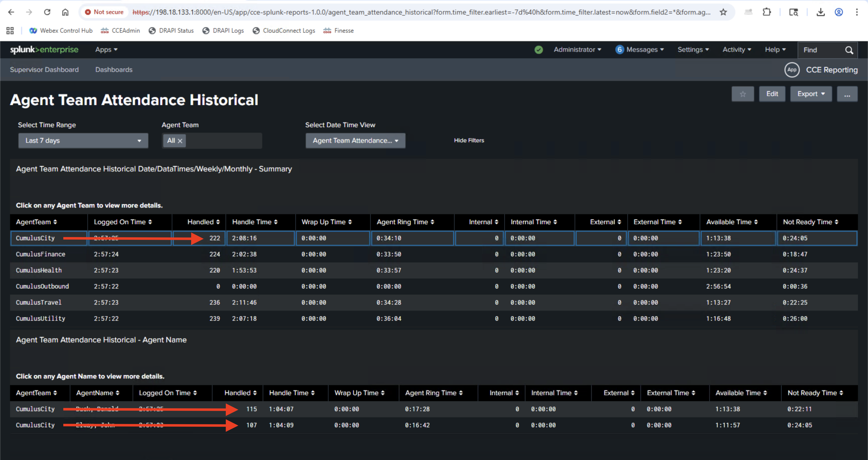Open browser profile icon

tap(839, 12)
